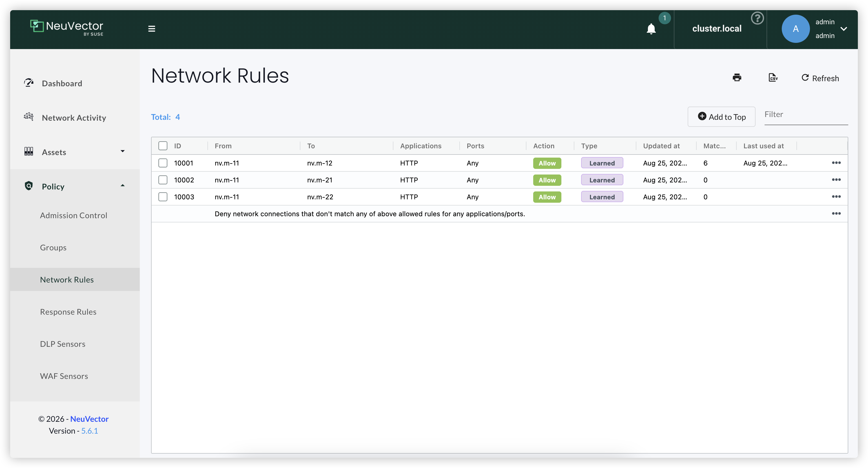Expand the Assets menu arrow
Screen dimensions: 868x468
(123, 151)
